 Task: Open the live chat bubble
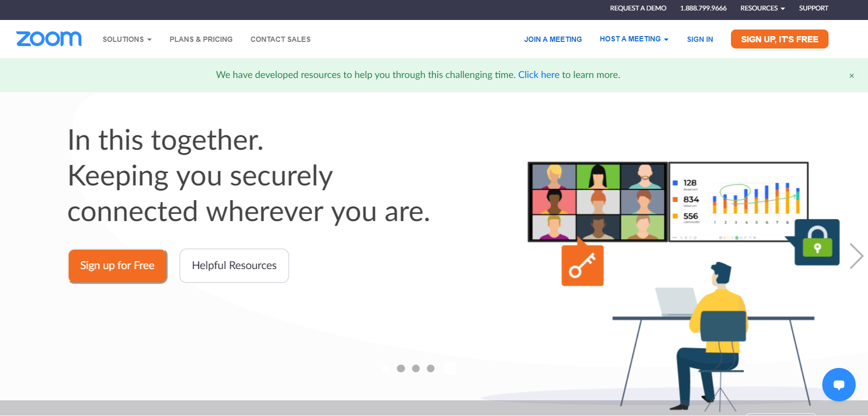click(838, 385)
